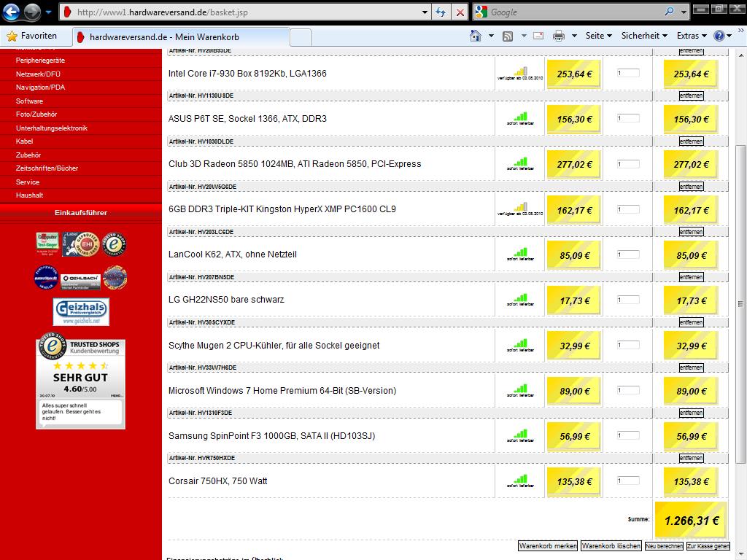
Task: Click Warenkorb löschen button
Action: click(611, 546)
